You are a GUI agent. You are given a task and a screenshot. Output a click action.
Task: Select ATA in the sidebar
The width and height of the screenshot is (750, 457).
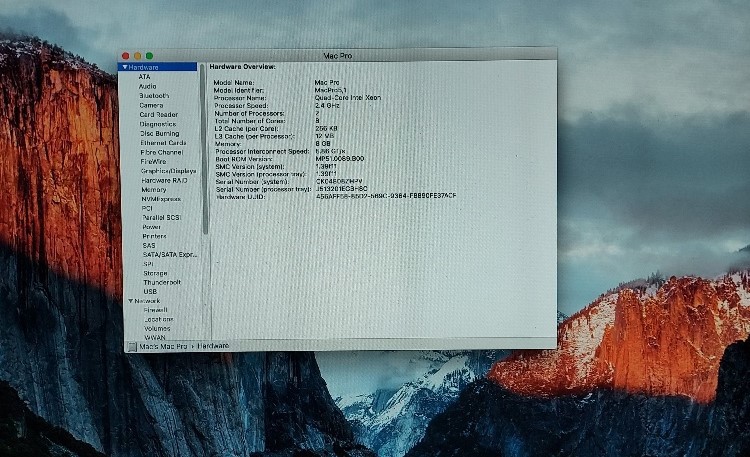144,77
